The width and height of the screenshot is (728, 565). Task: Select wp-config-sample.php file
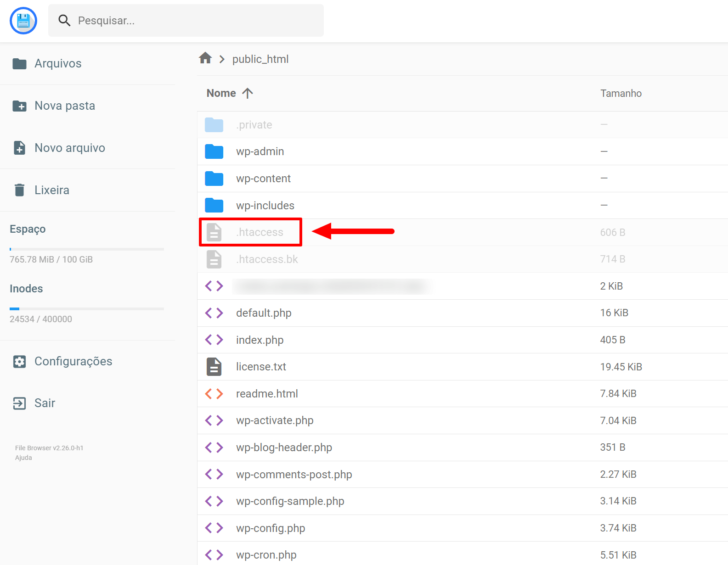click(462, 501)
